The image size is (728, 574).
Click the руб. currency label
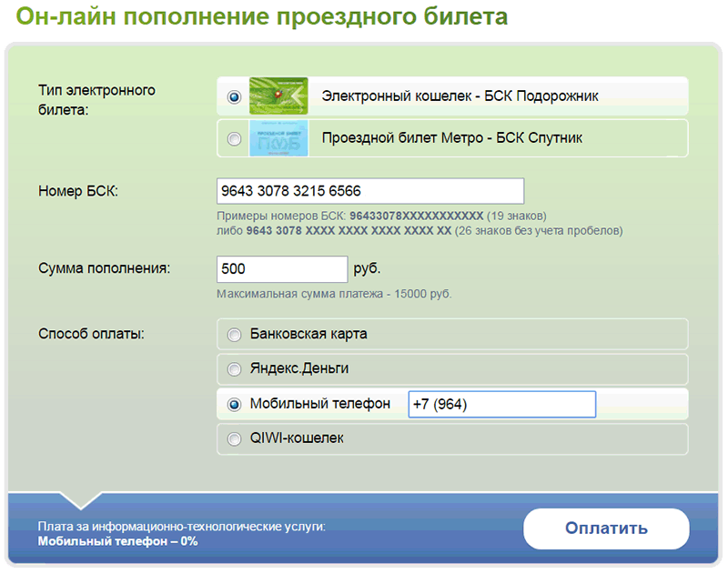(367, 268)
